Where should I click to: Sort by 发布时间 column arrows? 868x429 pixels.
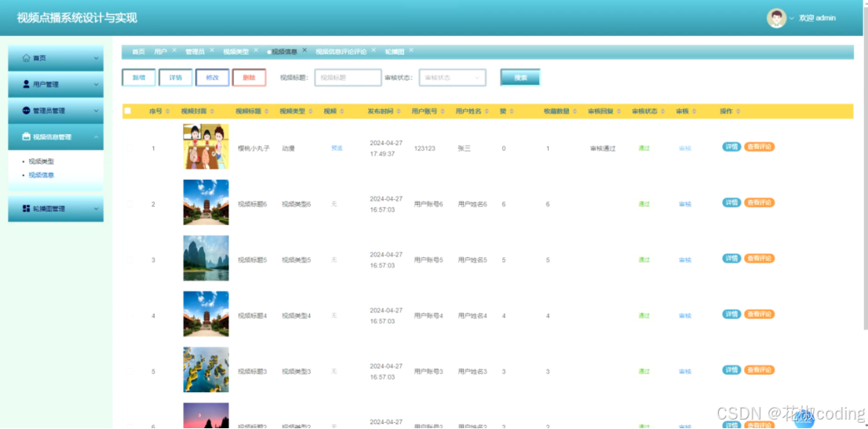coord(399,111)
